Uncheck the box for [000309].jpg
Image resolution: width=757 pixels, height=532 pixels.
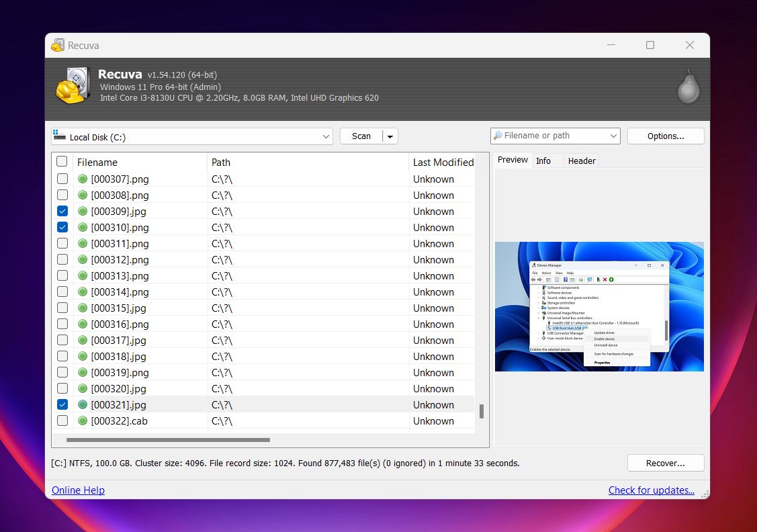pos(62,211)
